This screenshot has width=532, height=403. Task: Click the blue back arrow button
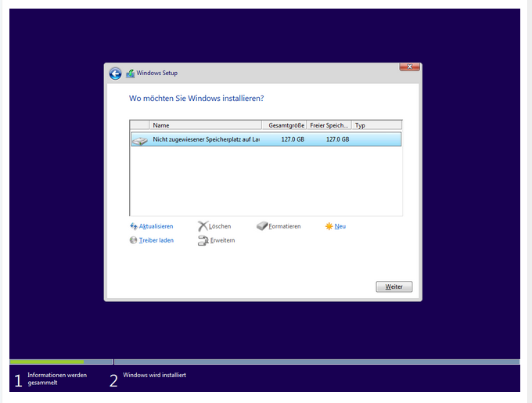click(x=115, y=74)
